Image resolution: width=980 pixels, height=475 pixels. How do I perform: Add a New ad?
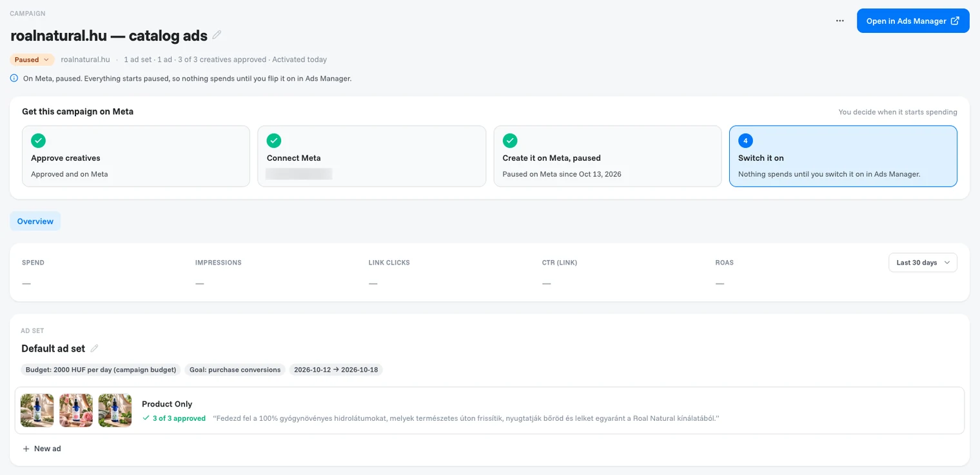(x=42, y=449)
